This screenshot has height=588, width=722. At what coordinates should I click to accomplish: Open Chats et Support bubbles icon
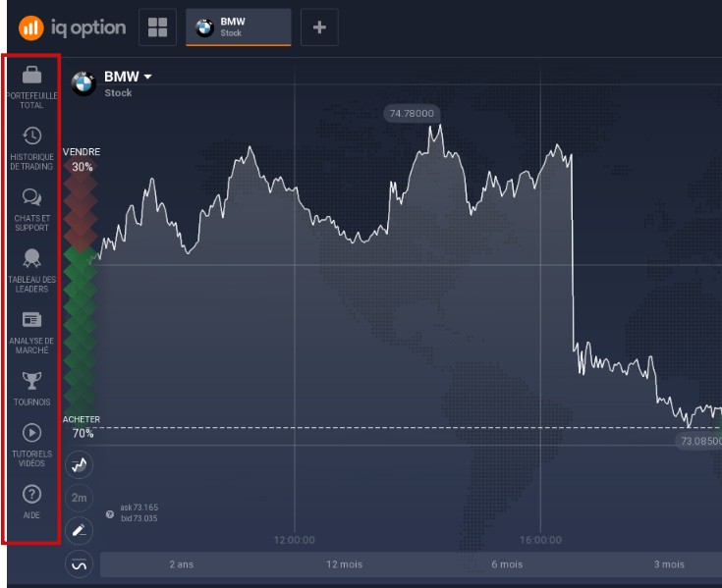click(31, 197)
